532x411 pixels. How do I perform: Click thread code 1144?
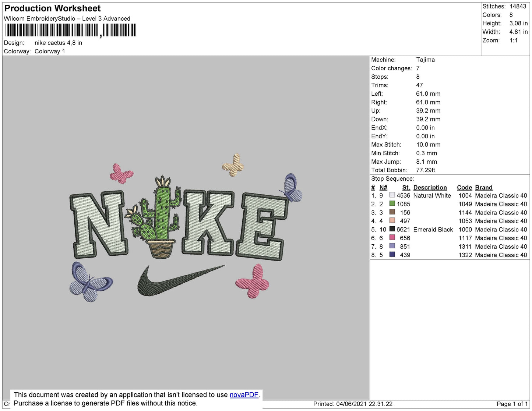tap(465, 213)
